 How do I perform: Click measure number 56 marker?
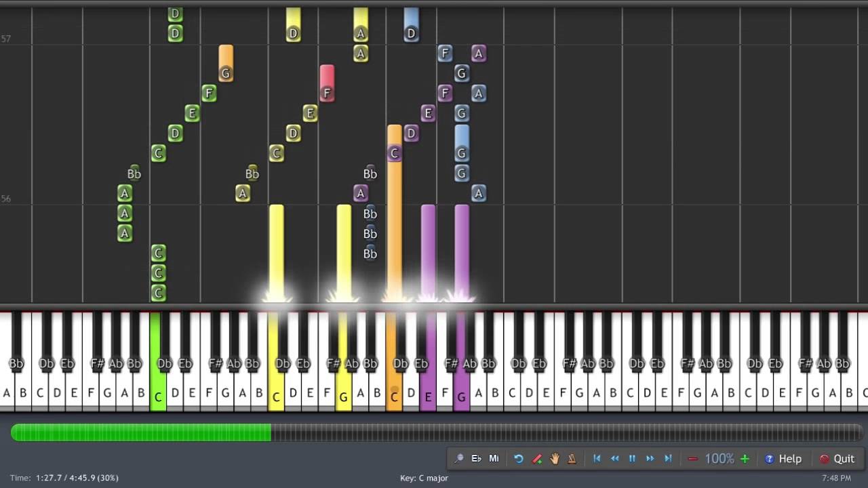pyautogui.click(x=6, y=199)
